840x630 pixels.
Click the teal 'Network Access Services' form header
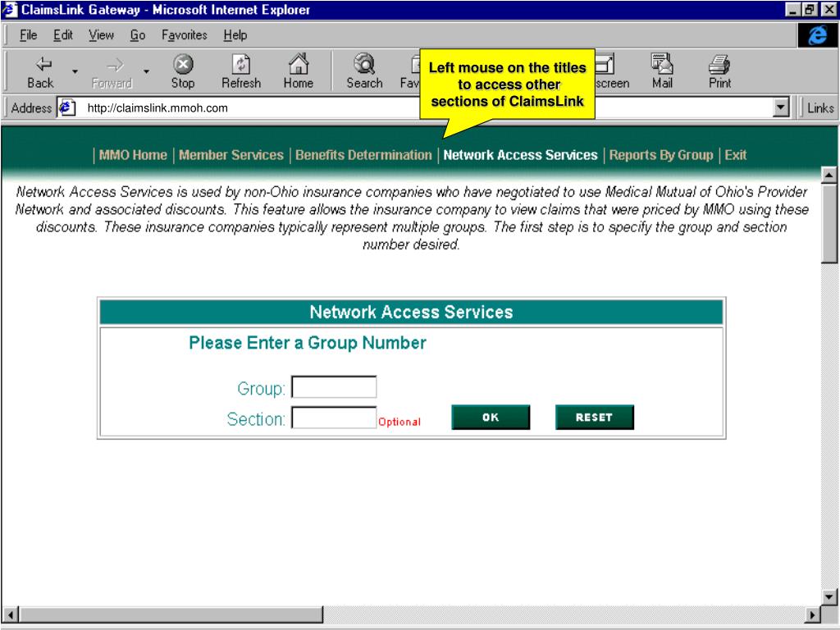[412, 312]
